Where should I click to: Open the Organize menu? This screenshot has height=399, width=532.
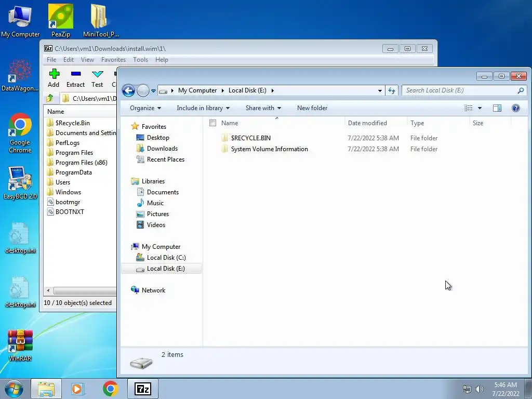pyautogui.click(x=145, y=108)
